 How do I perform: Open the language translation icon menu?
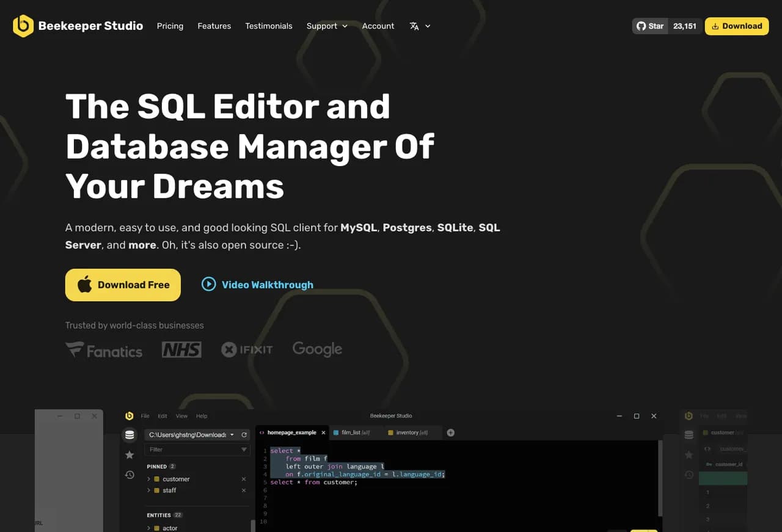tap(414, 26)
